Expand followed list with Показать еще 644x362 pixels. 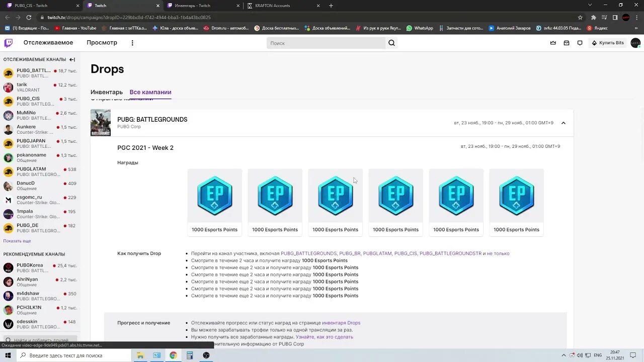pos(17,241)
